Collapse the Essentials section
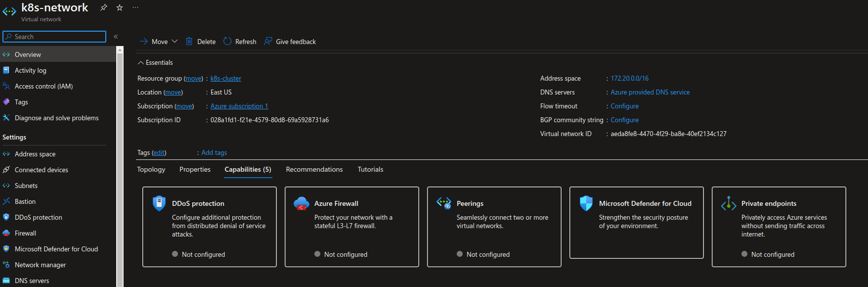 pyautogui.click(x=141, y=63)
